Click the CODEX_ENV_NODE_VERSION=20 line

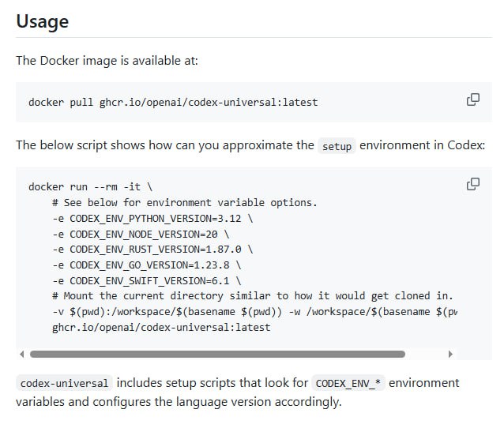click(141, 234)
